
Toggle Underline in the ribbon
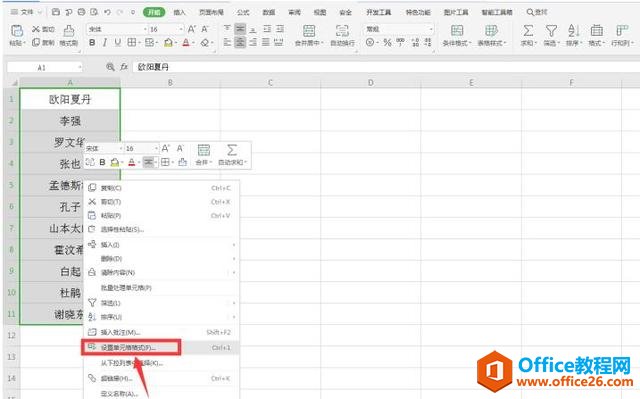click(x=118, y=42)
